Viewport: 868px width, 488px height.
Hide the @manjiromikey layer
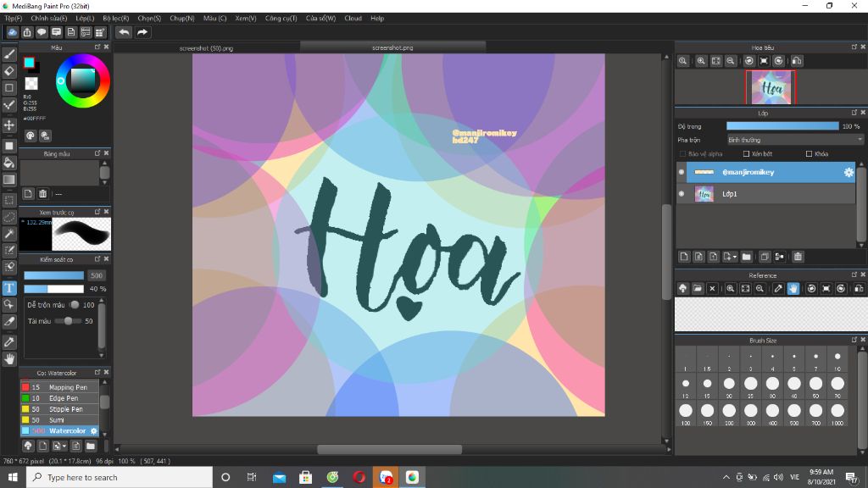[682, 172]
